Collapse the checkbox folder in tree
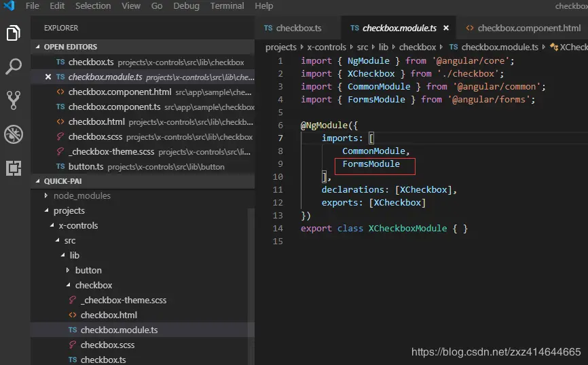This screenshot has height=365, width=588. tap(69, 285)
